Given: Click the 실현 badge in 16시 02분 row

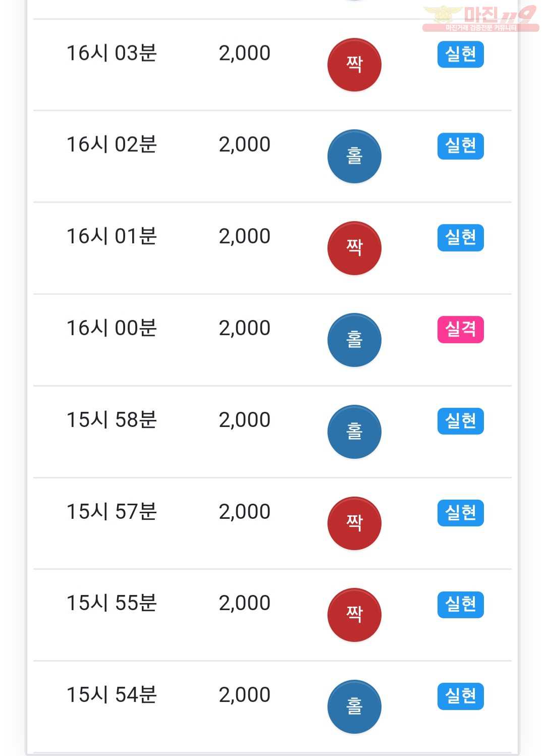Looking at the screenshot, I should tap(460, 146).
